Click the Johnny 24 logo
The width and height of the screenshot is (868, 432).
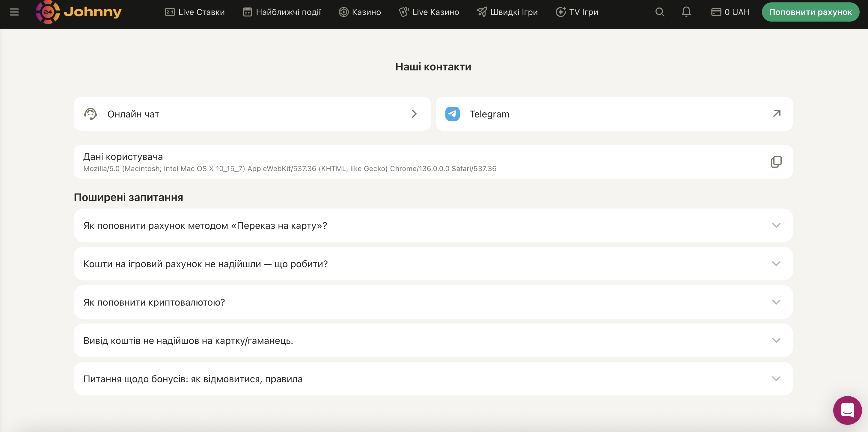coord(79,12)
